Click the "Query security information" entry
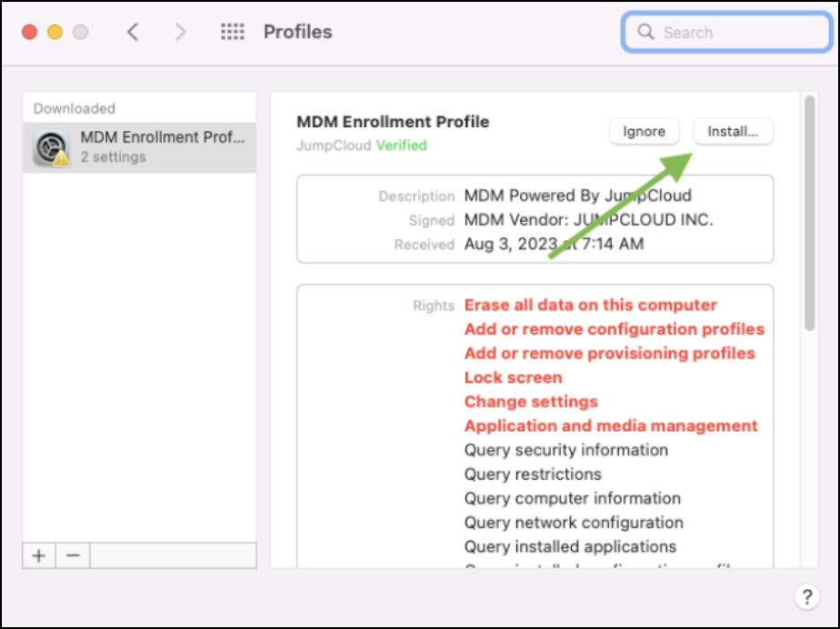The height and width of the screenshot is (629, 840). coord(565,450)
